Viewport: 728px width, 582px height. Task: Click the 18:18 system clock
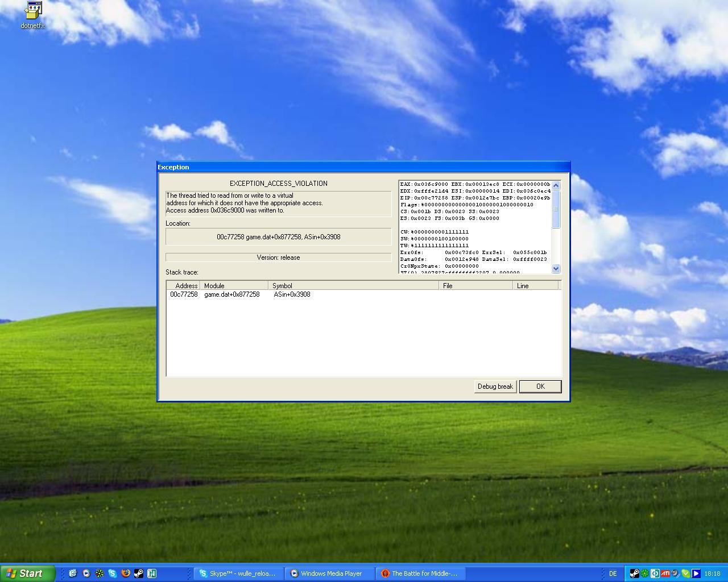712,573
